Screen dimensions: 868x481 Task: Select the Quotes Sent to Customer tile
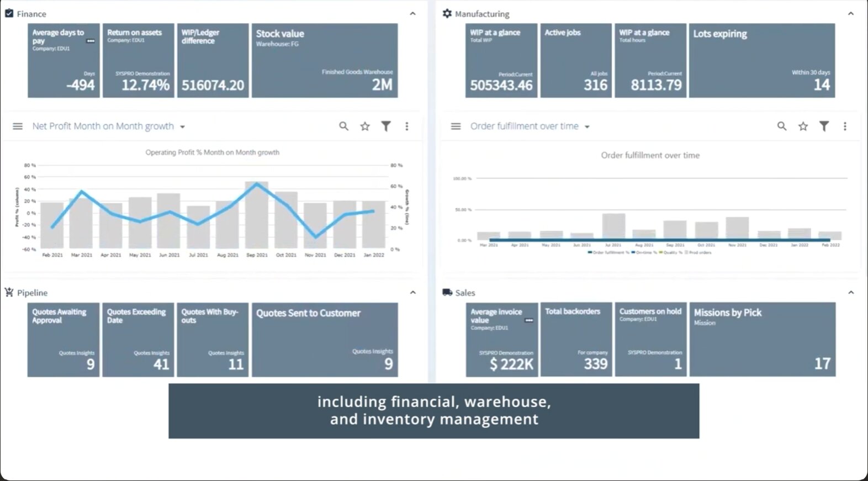tap(325, 340)
